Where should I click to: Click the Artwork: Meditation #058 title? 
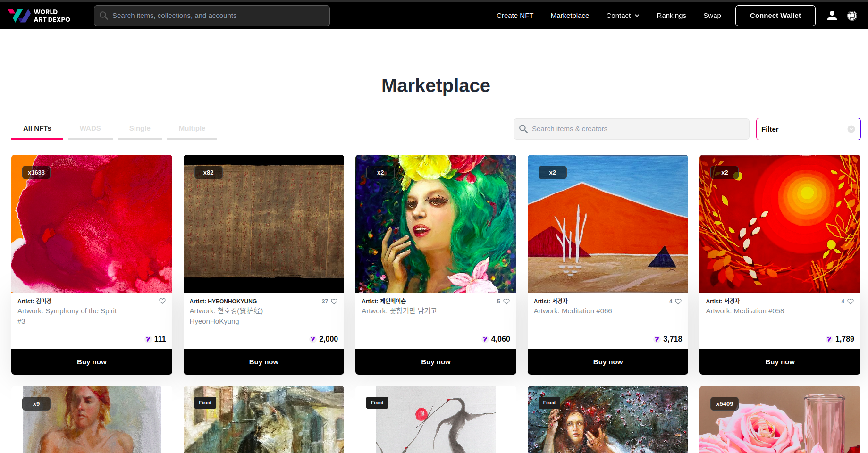point(745,311)
